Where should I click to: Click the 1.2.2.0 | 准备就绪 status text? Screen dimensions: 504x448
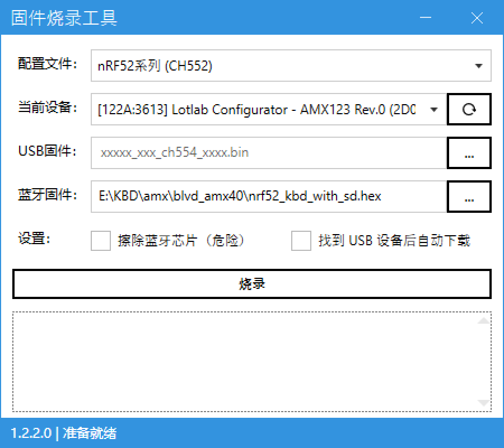63,433
